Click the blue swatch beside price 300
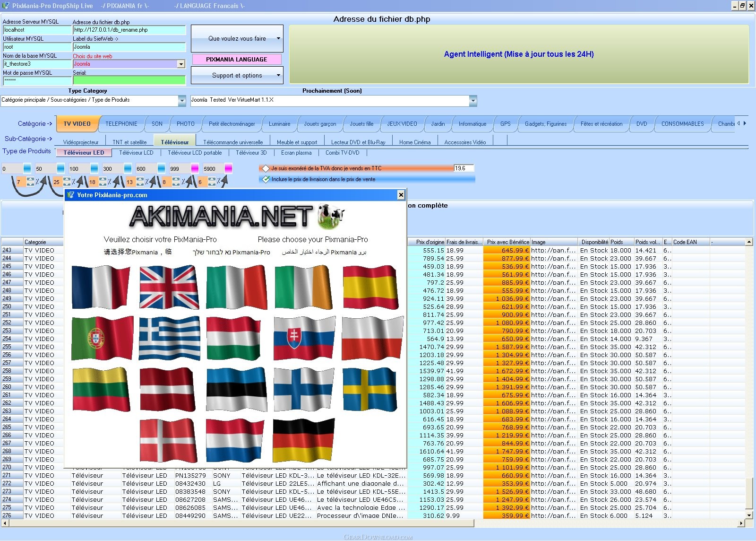The height and width of the screenshot is (541, 756). pyautogui.click(x=128, y=168)
